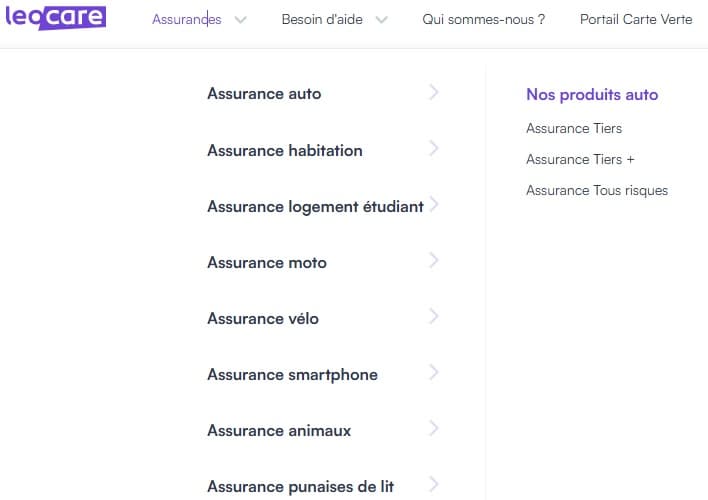Image resolution: width=708 pixels, height=500 pixels.
Task: Click chevron next to Assurance punaises de lit
Action: (434, 485)
